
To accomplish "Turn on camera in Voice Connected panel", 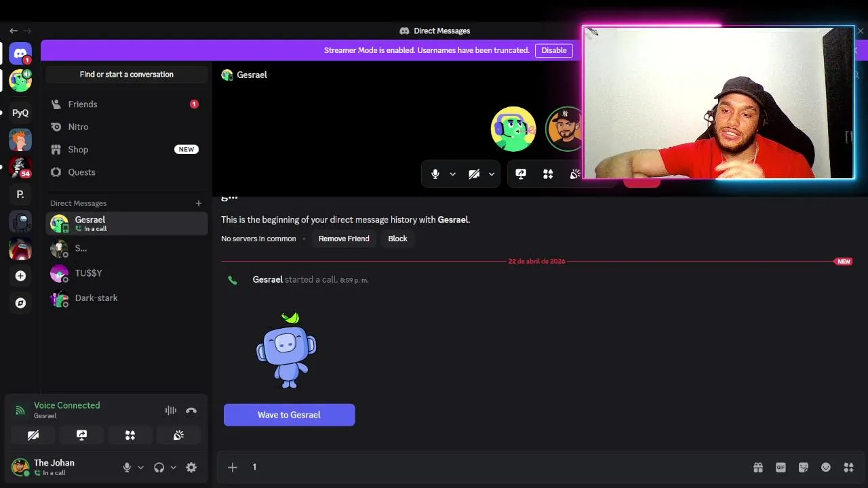I will point(33,435).
